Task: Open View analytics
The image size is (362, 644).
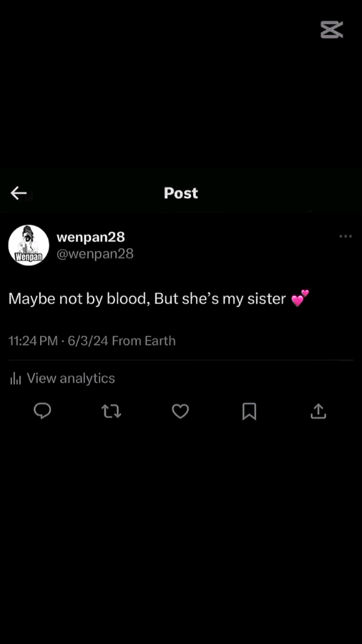Action: coord(70,378)
